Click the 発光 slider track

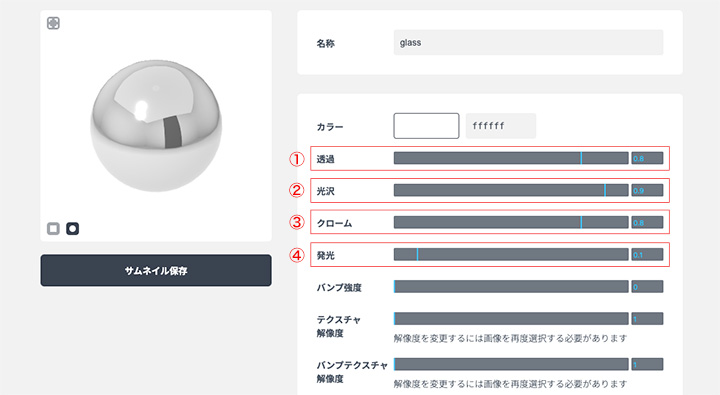click(511, 254)
